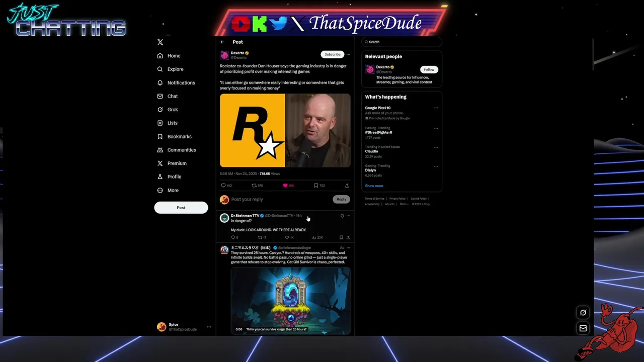Follow Dexerto in Relevant people
644x362 pixels.
click(429, 69)
